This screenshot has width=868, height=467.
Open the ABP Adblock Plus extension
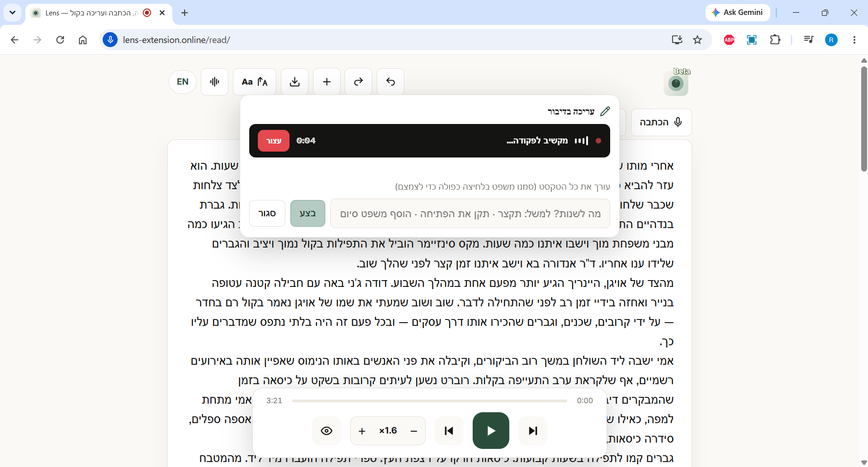click(x=729, y=40)
